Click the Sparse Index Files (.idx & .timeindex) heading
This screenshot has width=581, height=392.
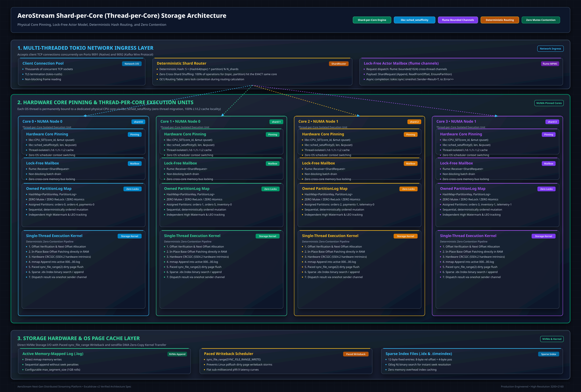419,354
